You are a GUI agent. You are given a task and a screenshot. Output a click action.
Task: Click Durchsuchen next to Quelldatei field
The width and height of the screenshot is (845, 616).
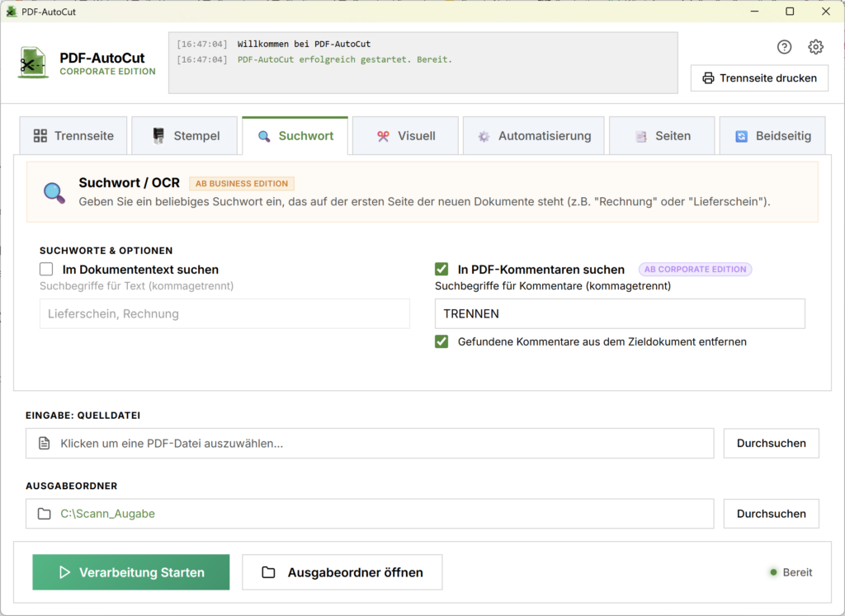click(772, 443)
